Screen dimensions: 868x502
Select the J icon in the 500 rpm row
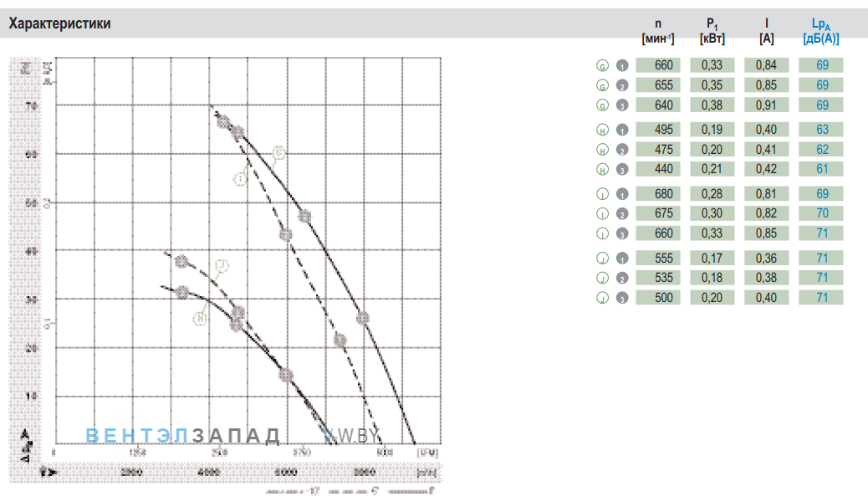[x=602, y=298]
